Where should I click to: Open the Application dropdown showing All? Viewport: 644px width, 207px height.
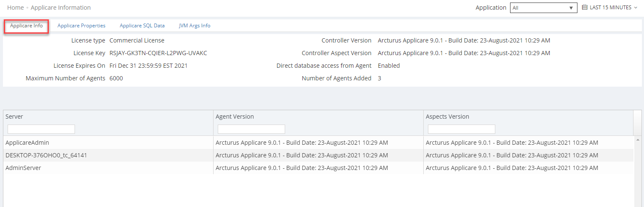(543, 8)
